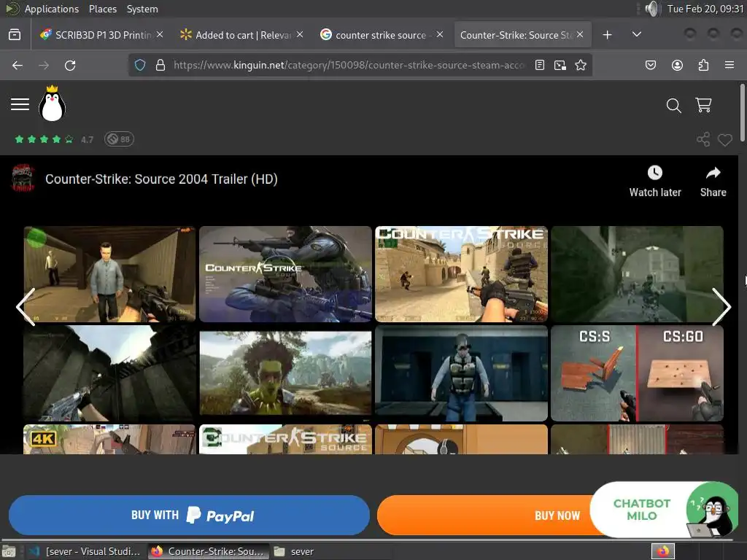Click the 88 rating badge

point(119,139)
